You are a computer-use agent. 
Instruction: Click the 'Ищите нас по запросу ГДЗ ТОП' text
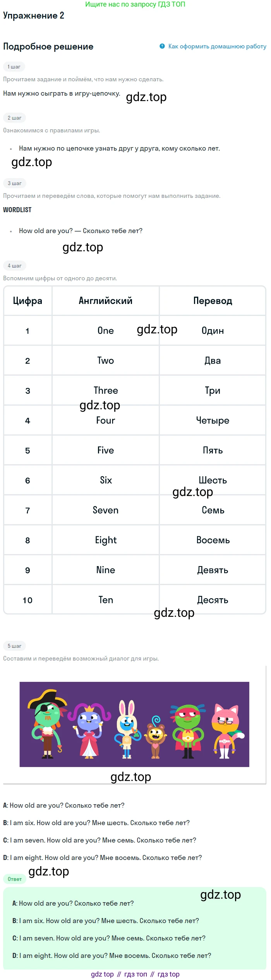(x=135, y=4)
